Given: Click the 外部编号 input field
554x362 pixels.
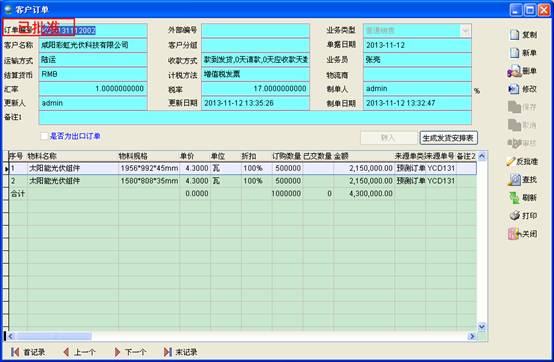Looking at the screenshot, I should click(255, 30).
